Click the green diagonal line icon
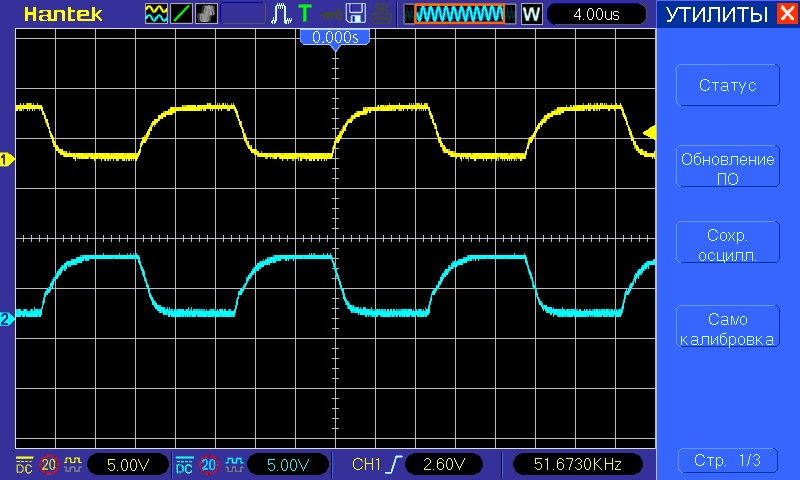 click(x=181, y=14)
